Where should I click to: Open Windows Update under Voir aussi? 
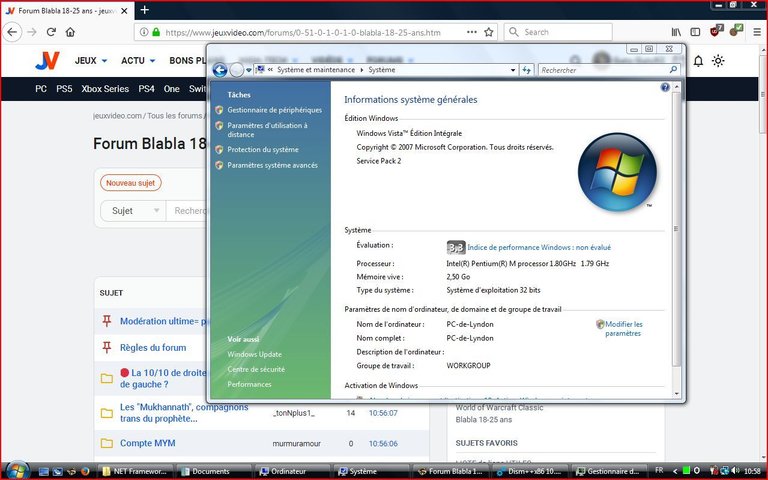[x=254, y=354]
